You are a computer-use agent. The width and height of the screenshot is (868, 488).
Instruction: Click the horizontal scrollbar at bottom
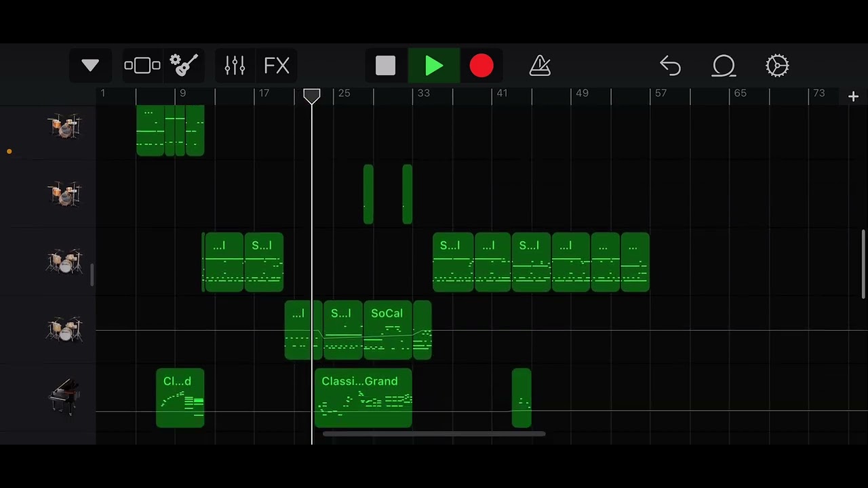coord(434,434)
